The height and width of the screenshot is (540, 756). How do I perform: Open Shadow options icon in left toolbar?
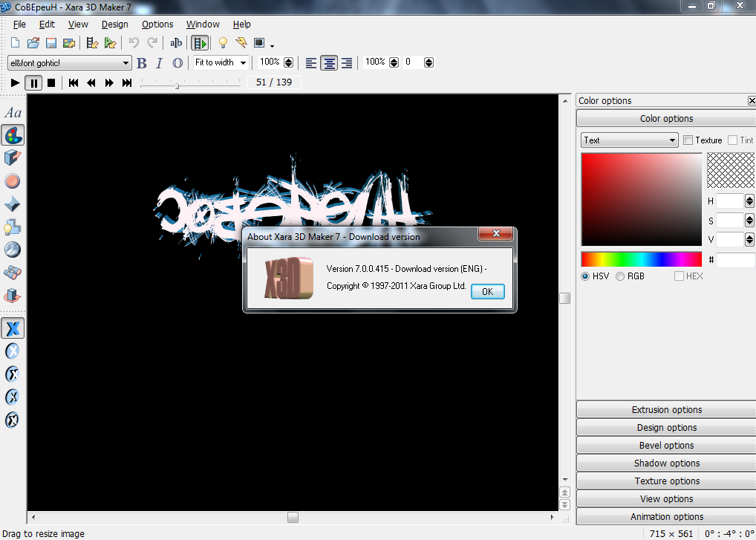coord(13,227)
